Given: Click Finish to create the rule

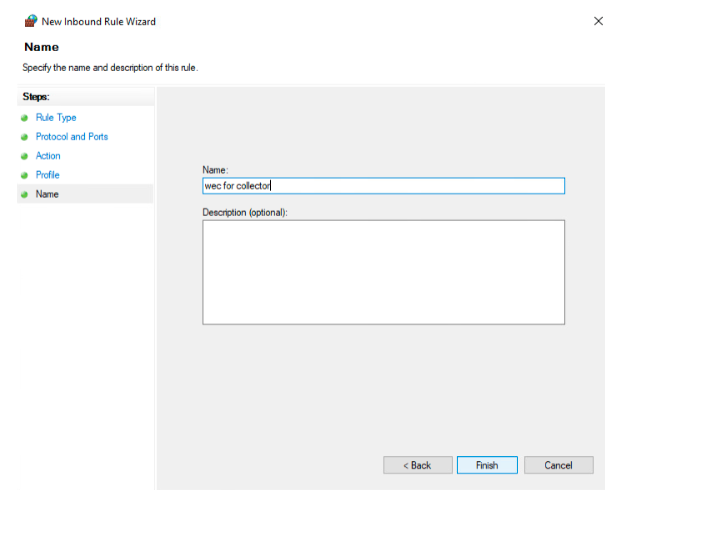Looking at the screenshot, I should pyautogui.click(x=487, y=465).
